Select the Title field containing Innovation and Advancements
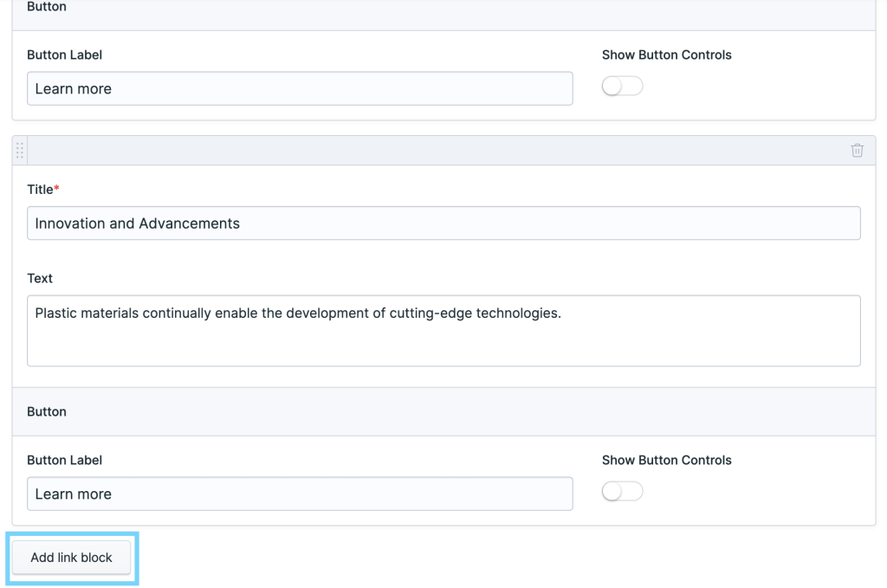Screen dimensions: 887x588 443,223
